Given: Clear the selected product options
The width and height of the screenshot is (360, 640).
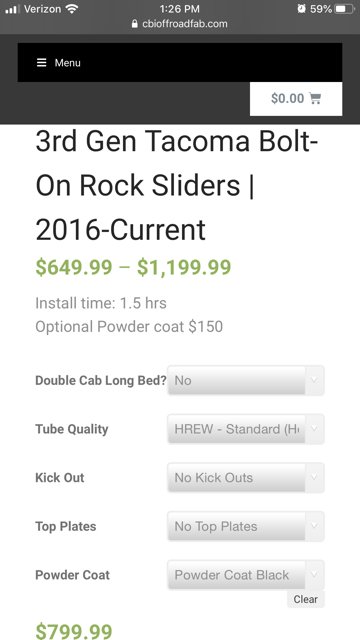Looking at the screenshot, I should [305, 599].
